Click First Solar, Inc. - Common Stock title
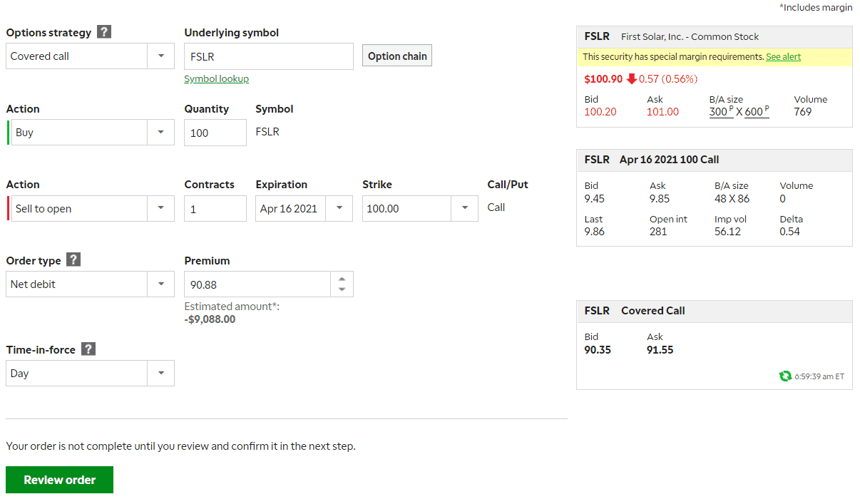This screenshot has width=860, height=504. (x=690, y=36)
